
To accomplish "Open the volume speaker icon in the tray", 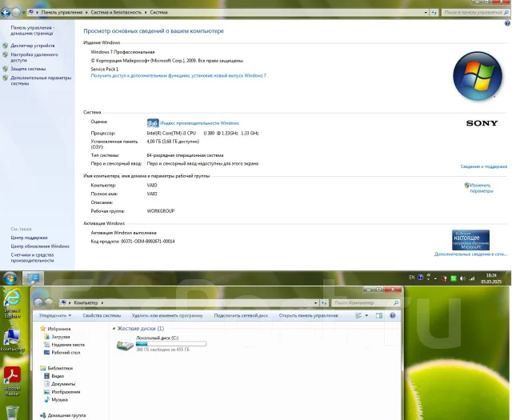I will click(462, 278).
